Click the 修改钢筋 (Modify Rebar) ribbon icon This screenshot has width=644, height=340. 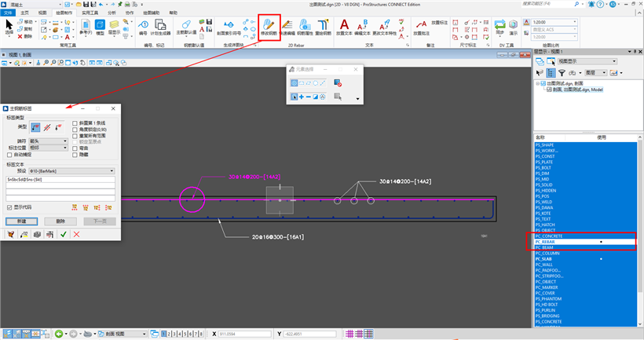point(269,28)
